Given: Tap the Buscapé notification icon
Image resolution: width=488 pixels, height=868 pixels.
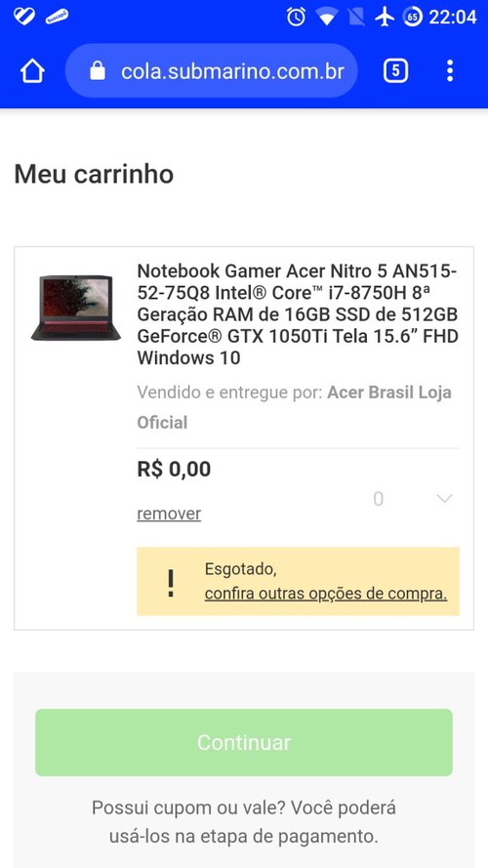Looking at the screenshot, I should click(57, 17).
